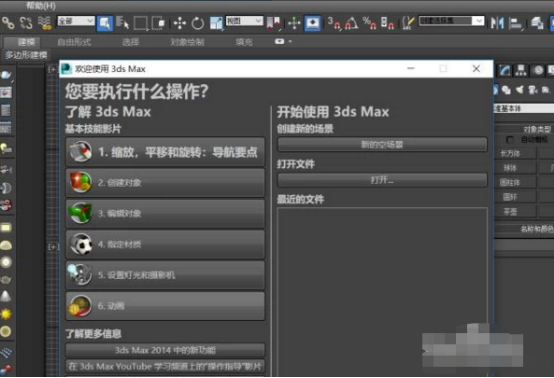Image resolution: width=554 pixels, height=378 pixels.
Task: Toggle Angle Snap
Action: (352, 23)
